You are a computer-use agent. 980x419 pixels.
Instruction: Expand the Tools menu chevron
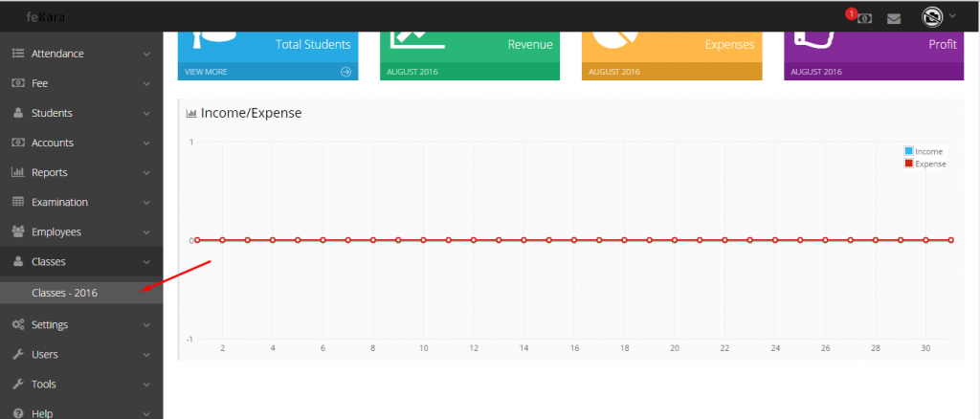click(146, 385)
